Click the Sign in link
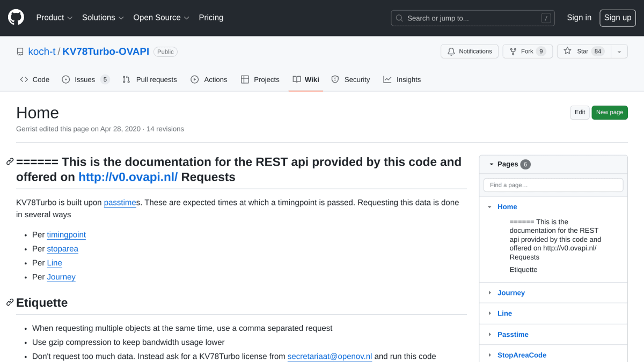 [x=579, y=18]
